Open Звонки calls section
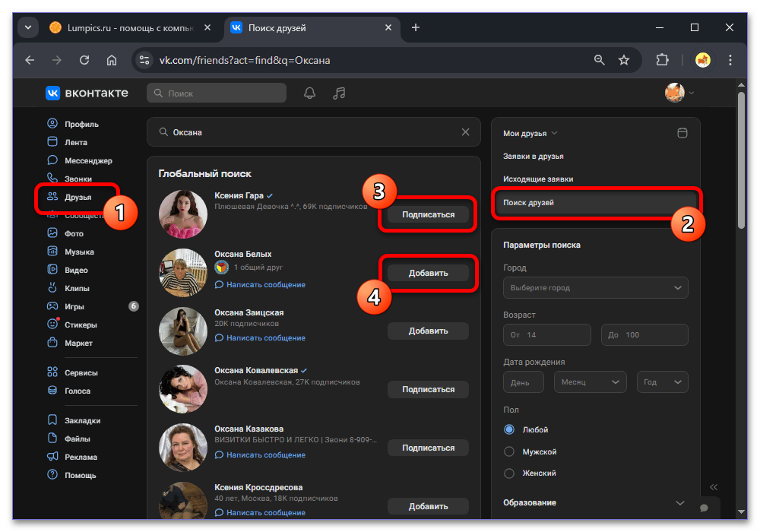Viewport: 760px width, 532px height. coord(69,179)
